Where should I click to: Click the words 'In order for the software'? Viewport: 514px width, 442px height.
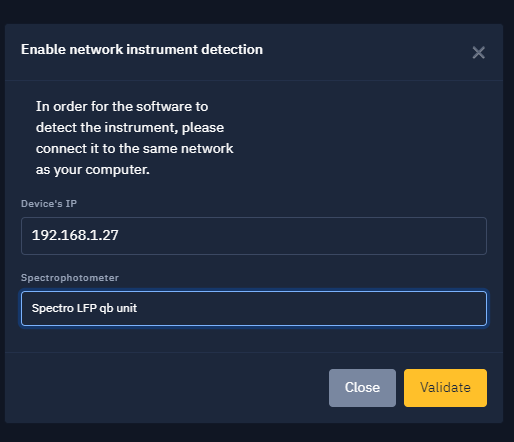[115, 107]
